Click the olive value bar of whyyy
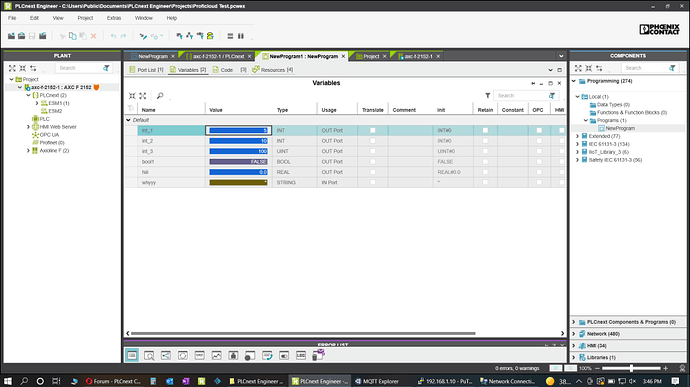The height and width of the screenshot is (387, 690). (x=238, y=182)
